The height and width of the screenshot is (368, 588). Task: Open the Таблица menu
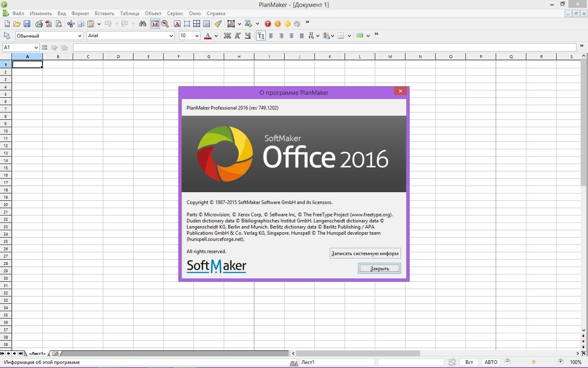(x=129, y=13)
